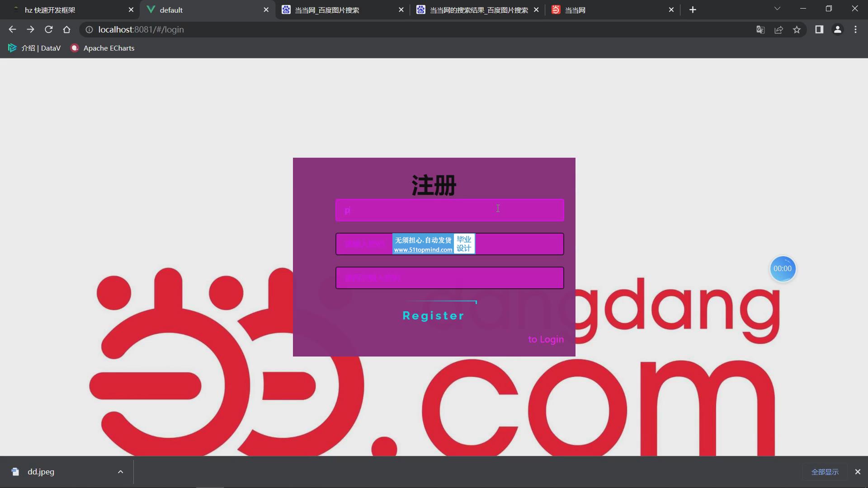This screenshot has height=488, width=868.
Task: Close the 当当网_百度图片搜索 tab
Action: (401, 9)
